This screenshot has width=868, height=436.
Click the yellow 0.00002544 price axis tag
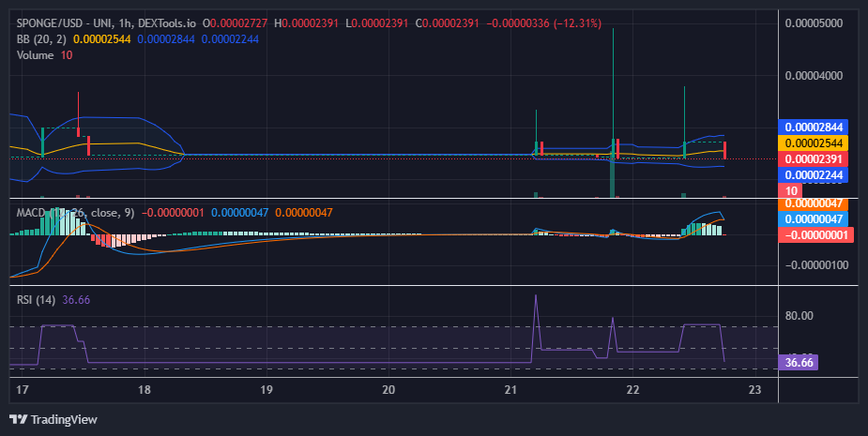coord(814,143)
